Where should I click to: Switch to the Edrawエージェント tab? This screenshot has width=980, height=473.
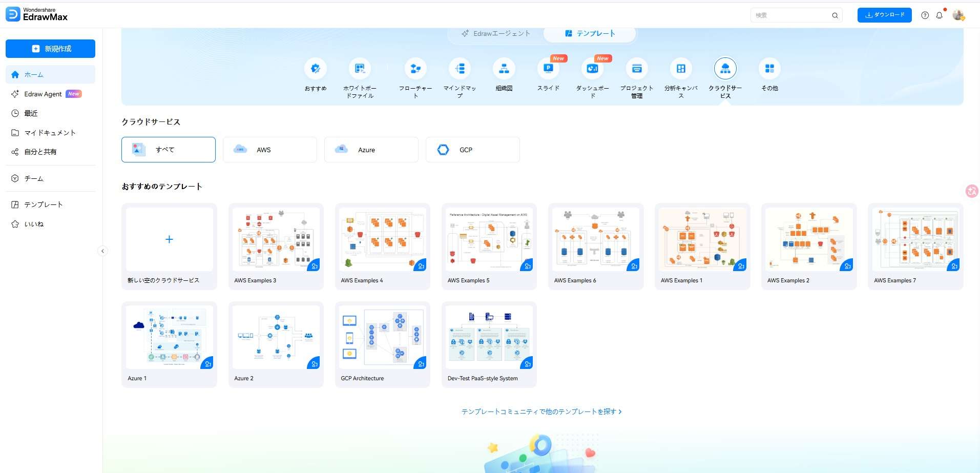(493, 33)
